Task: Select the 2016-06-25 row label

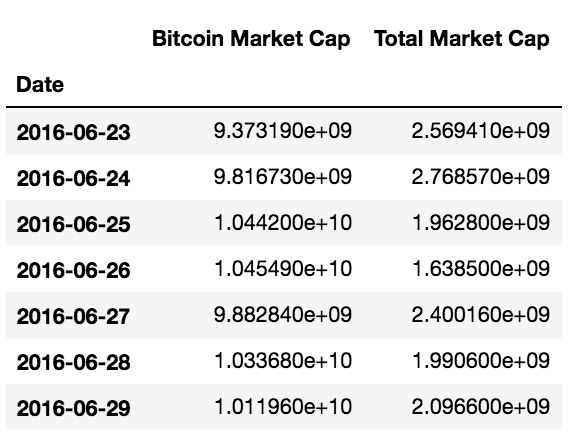Action: pos(73,224)
